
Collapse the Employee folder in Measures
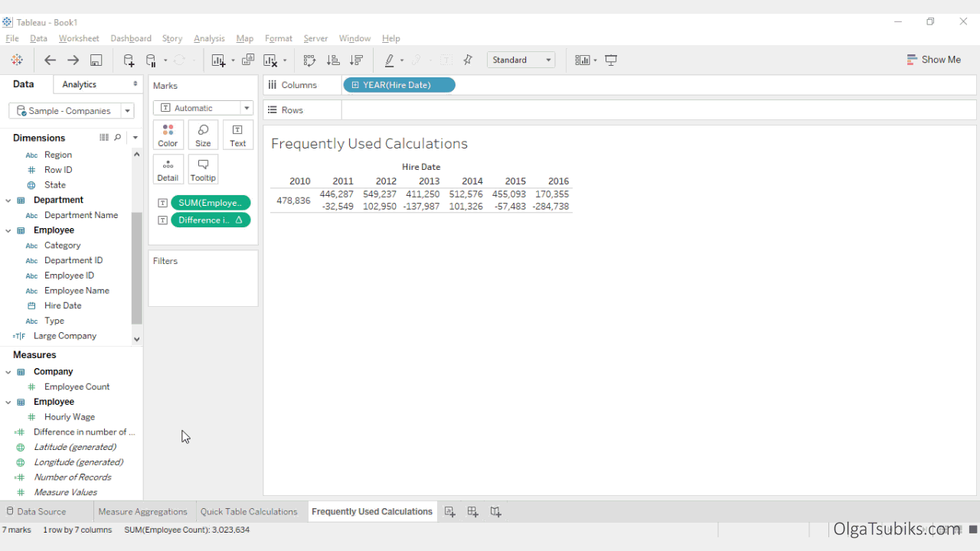[8, 402]
